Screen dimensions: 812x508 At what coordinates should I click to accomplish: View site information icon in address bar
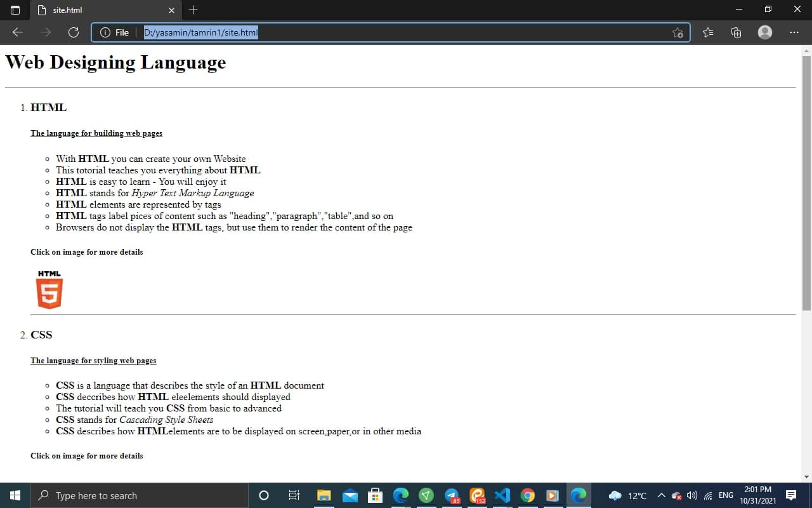tap(105, 32)
